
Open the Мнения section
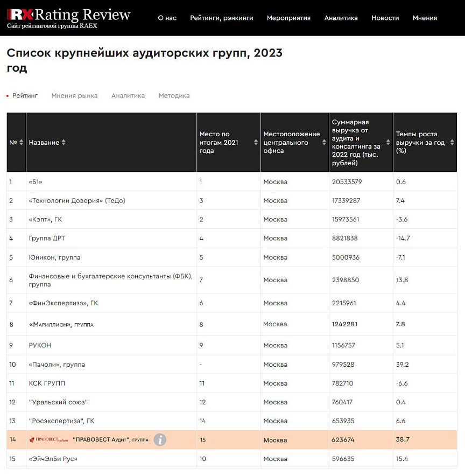point(425,18)
